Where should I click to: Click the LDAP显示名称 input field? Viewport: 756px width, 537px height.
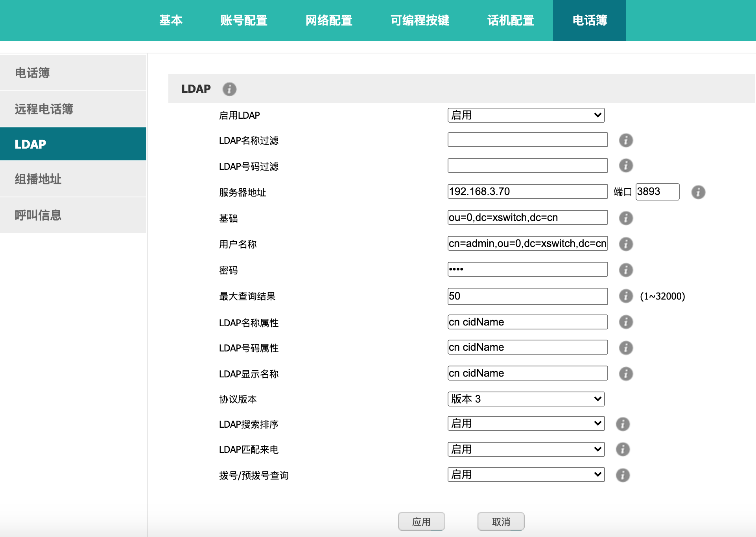pyautogui.click(x=527, y=373)
